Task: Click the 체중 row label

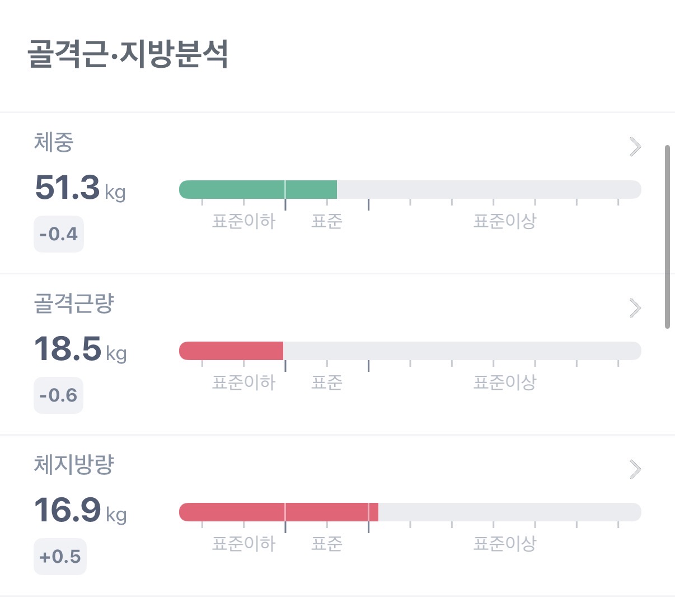Action: 54,142
